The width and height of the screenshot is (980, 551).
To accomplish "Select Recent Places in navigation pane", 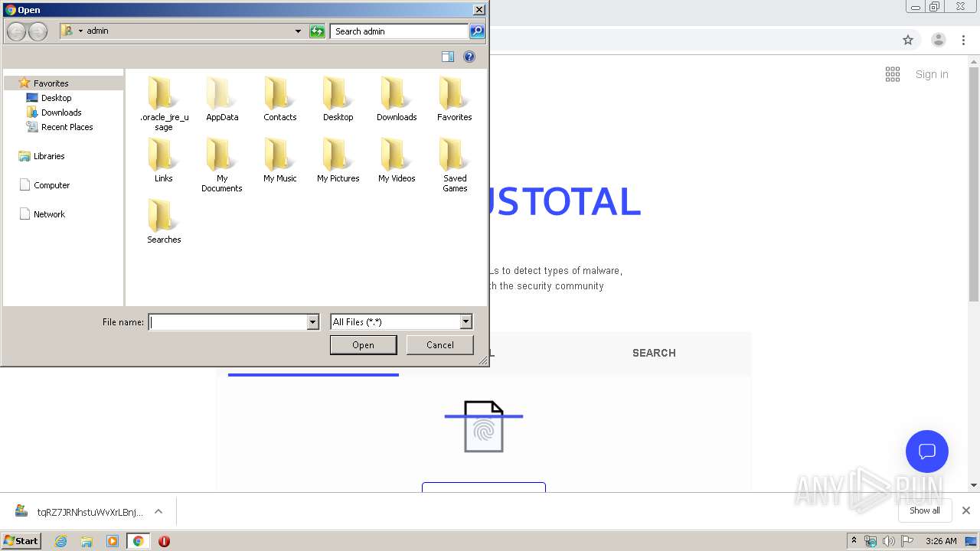I will [x=67, y=127].
